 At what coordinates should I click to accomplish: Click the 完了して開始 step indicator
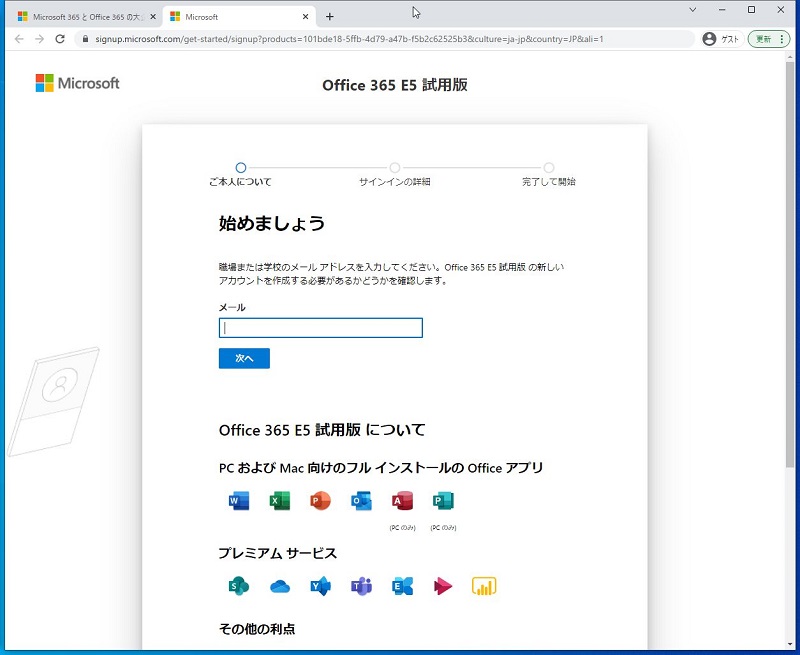coord(549,175)
